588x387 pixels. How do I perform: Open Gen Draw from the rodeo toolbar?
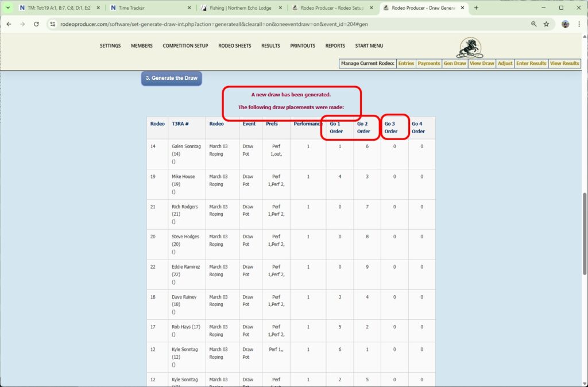point(454,63)
